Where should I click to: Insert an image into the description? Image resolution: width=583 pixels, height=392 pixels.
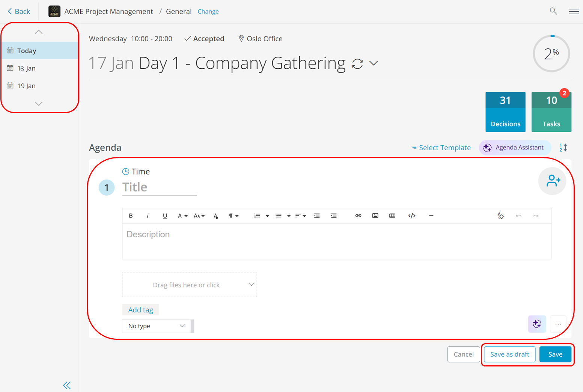pos(375,216)
